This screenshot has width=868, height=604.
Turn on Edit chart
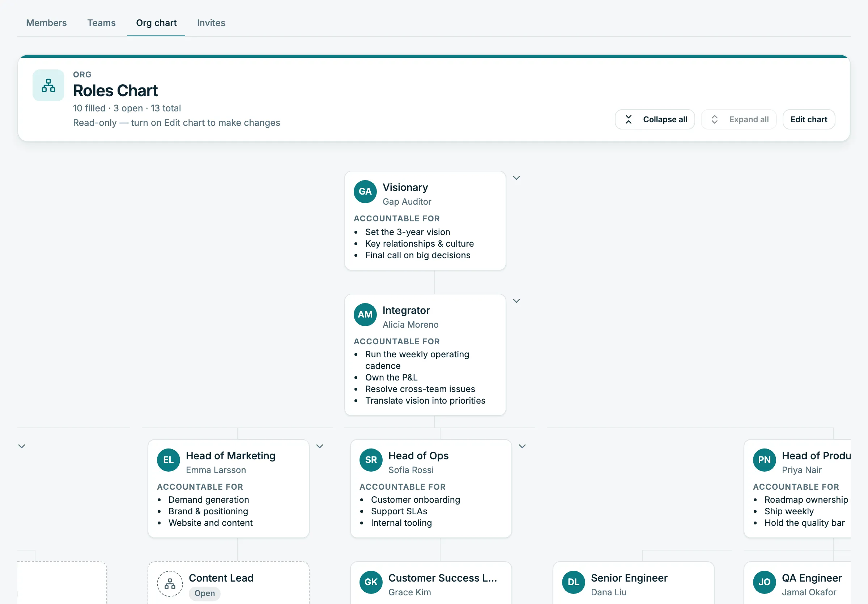click(809, 119)
